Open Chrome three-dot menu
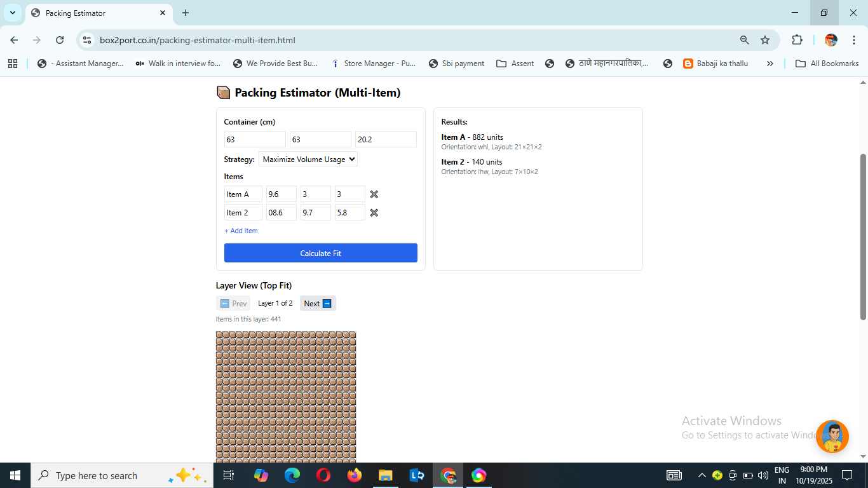Viewport: 868px width, 488px height. click(854, 40)
